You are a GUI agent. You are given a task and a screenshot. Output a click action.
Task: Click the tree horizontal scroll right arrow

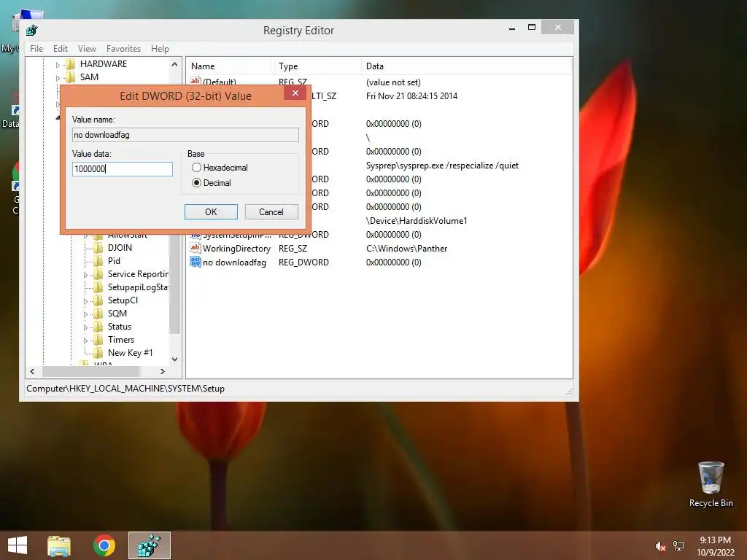(x=163, y=371)
